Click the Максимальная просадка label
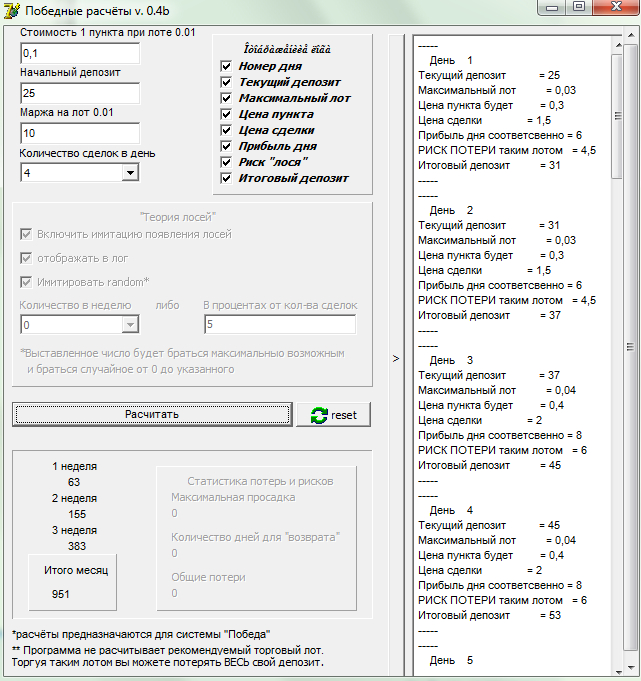641x681 pixels. pyautogui.click(x=233, y=498)
